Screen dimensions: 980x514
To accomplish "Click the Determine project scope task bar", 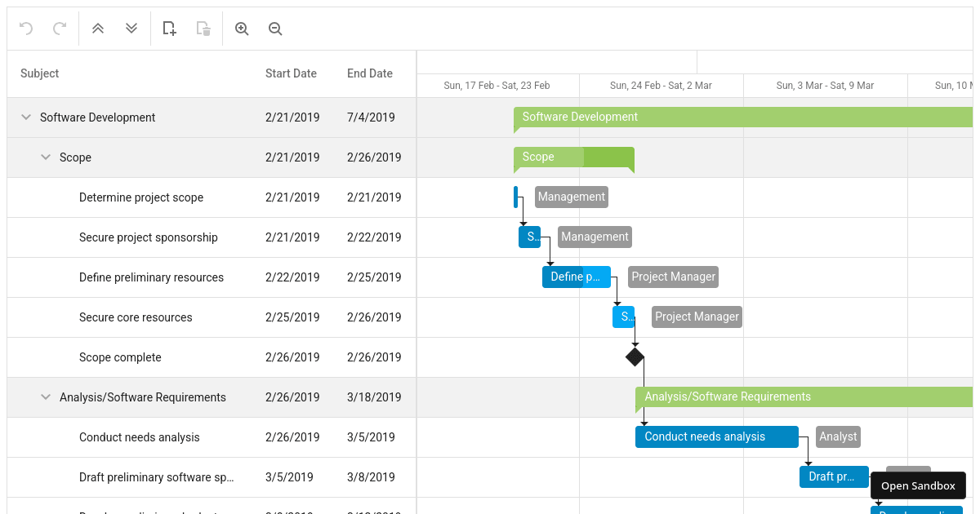I will tap(516, 197).
